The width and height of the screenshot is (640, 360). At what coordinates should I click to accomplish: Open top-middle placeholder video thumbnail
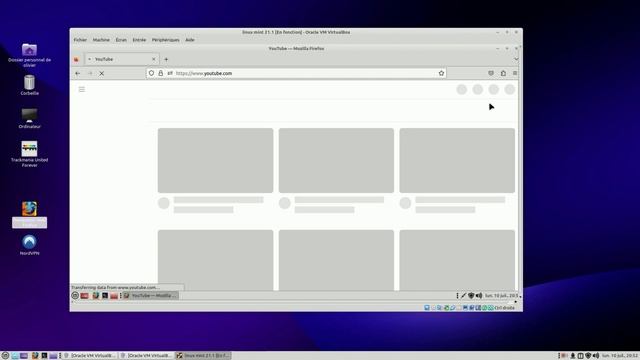click(x=336, y=160)
